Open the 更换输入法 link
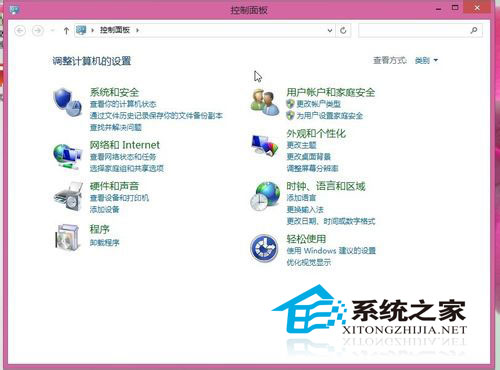This screenshot has width=500, height=370. coord(305,209)
